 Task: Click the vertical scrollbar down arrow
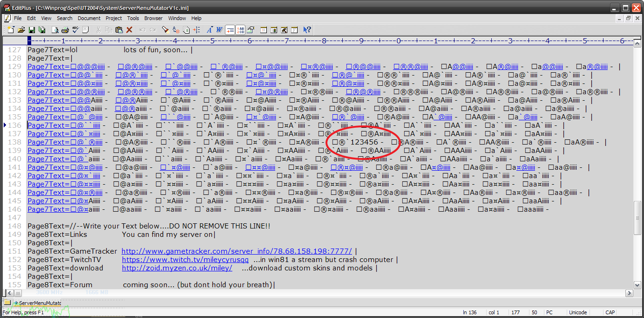637,285
